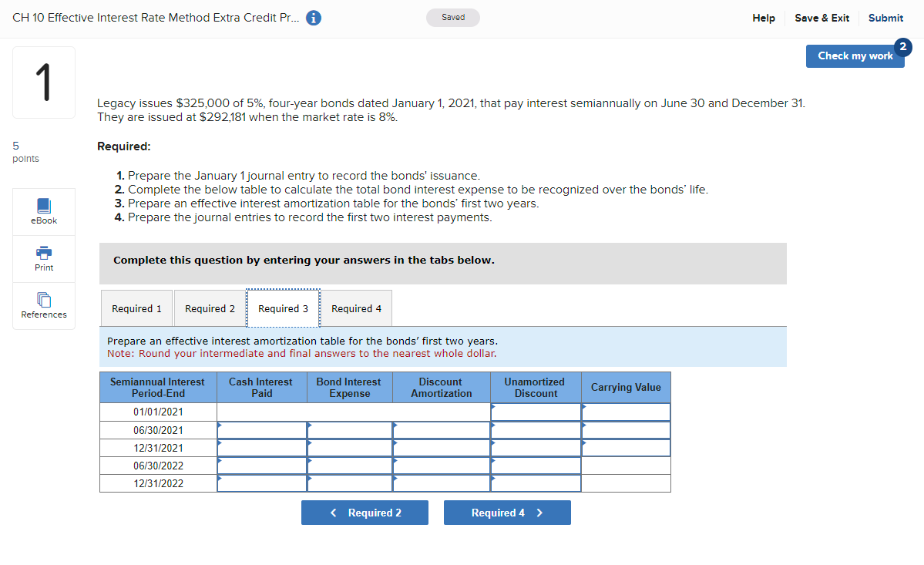
Task: Open Help
Action: coord(763,18)
